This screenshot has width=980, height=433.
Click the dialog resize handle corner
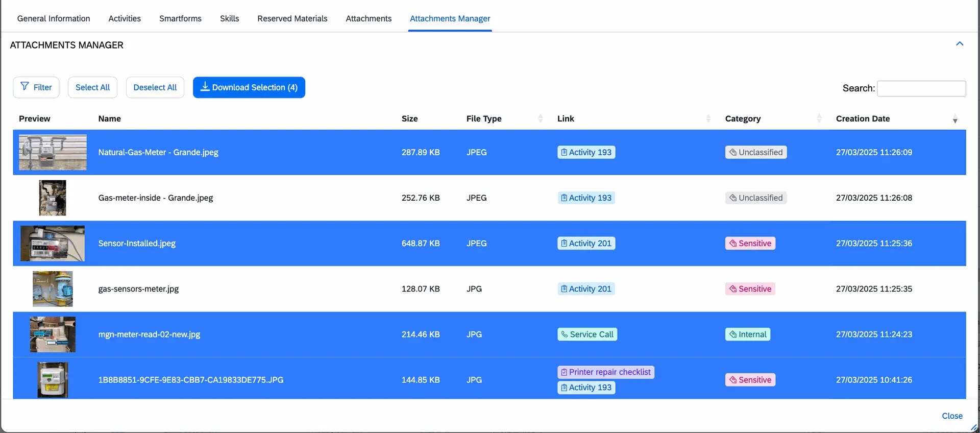coord(974,428)
